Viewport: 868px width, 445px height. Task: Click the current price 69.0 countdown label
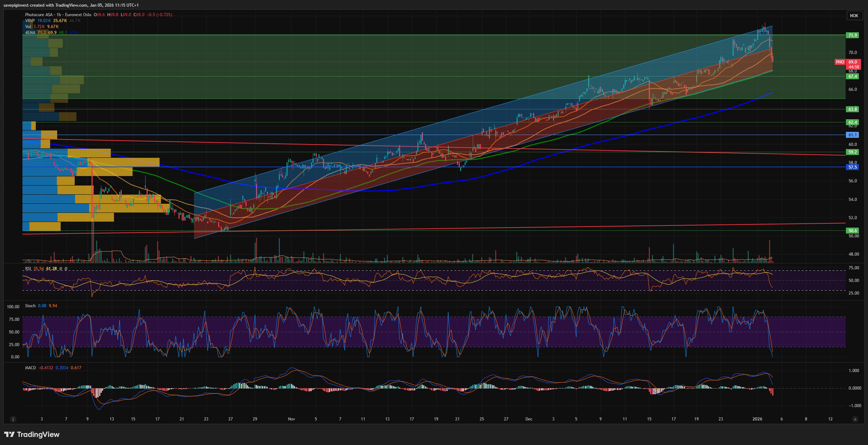[853, 65]
